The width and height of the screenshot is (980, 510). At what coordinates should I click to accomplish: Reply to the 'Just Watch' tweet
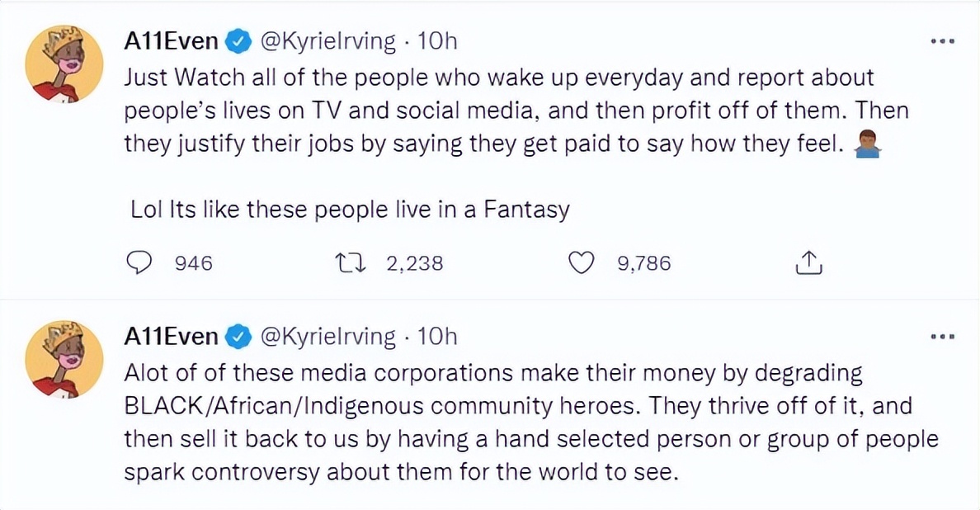[x=140, y=263]
